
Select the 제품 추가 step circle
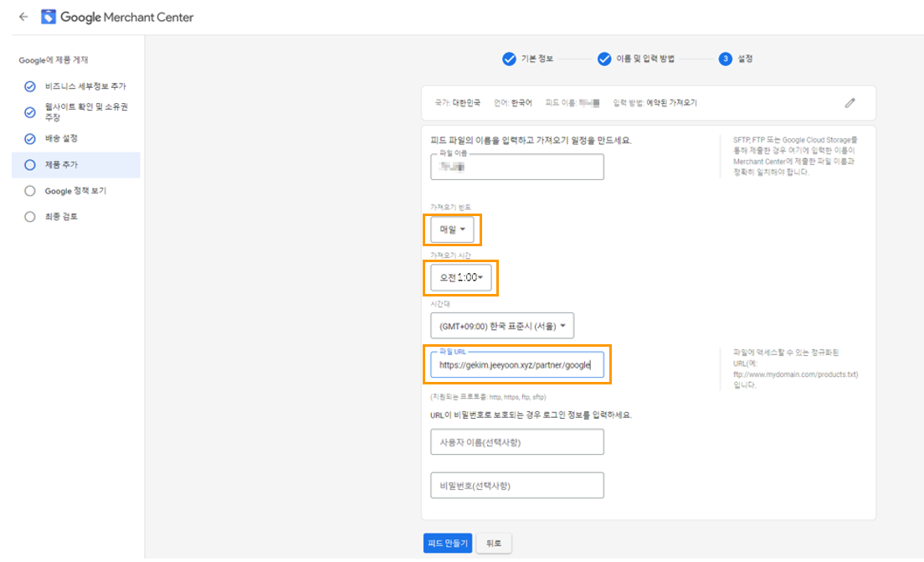pyautogui.click(x=30, y=165)
